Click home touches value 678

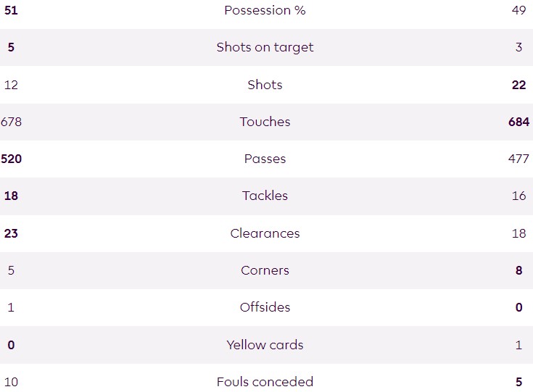coord(12,122)
